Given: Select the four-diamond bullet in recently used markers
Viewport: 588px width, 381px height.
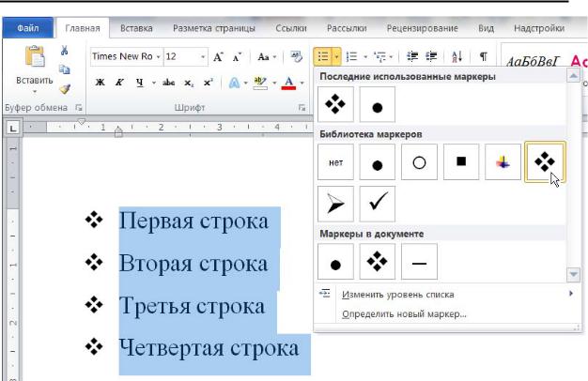Looking at the screenshot, I should point(335,104).
